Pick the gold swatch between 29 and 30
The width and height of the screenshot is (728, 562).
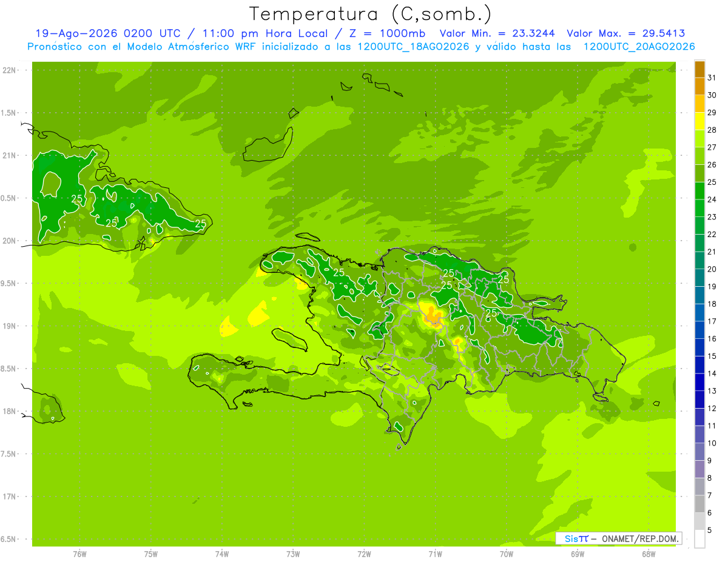coord(699,104)
